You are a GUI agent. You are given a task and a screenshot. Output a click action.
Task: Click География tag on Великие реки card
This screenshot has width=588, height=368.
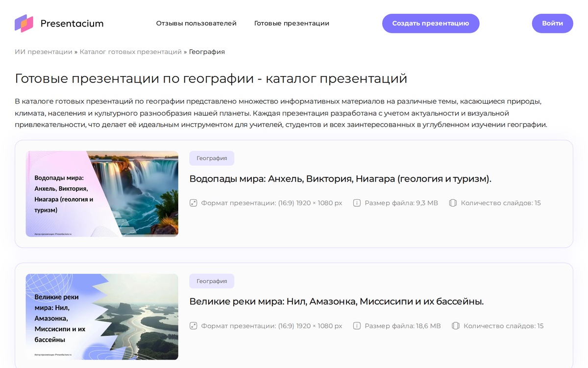click(x=212, y=281)
